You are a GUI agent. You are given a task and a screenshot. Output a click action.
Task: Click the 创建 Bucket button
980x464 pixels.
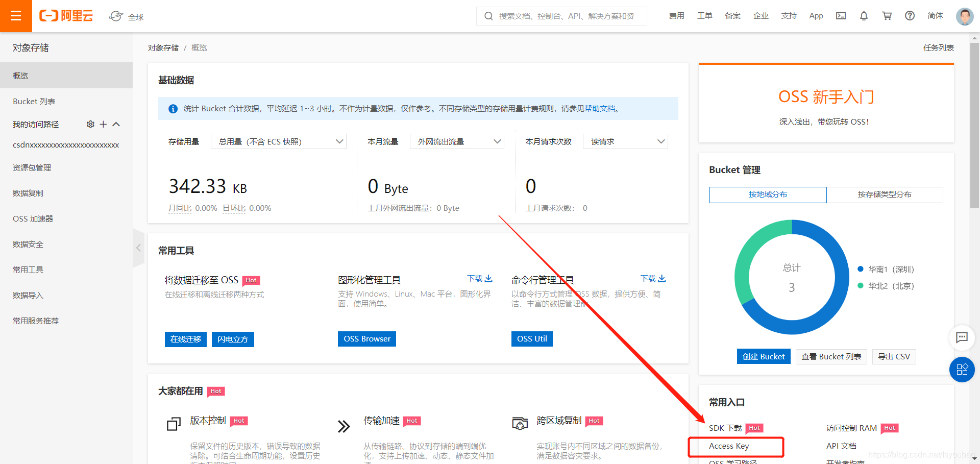(x=764, y=356)
